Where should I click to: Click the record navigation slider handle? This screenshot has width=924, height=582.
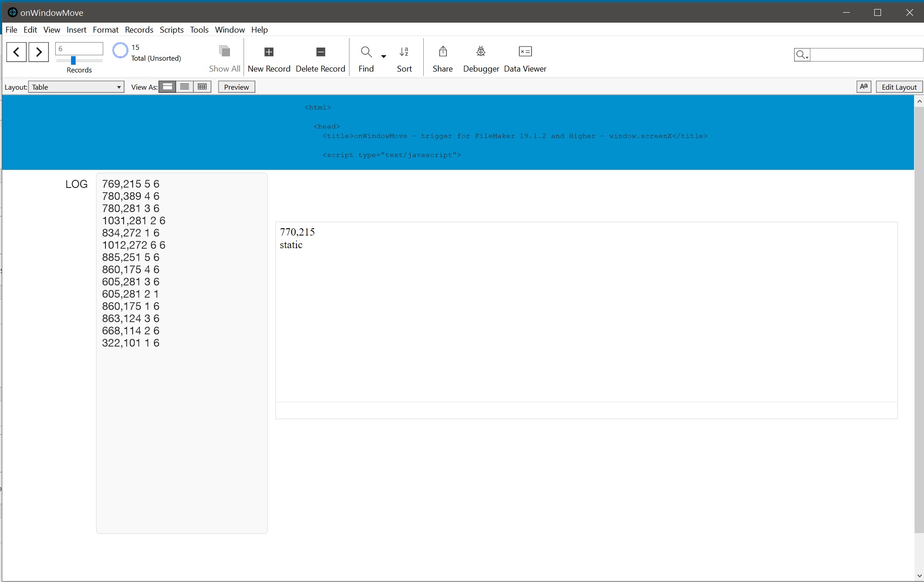click(73, 60)
